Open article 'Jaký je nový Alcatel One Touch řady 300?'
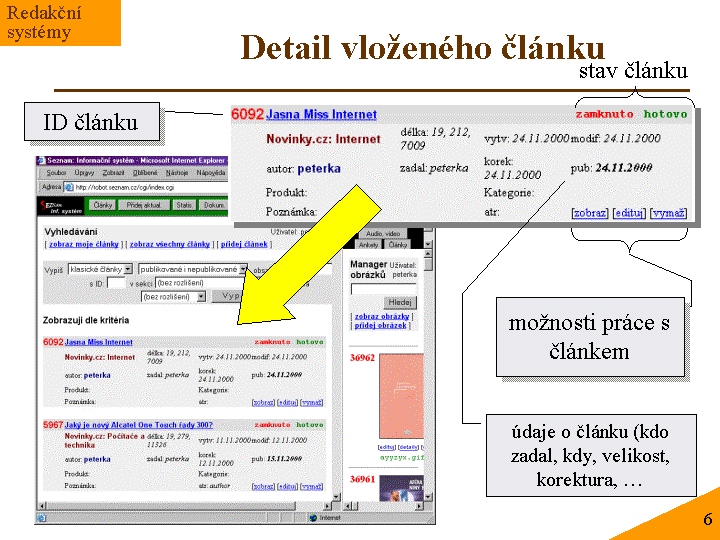 139,425
